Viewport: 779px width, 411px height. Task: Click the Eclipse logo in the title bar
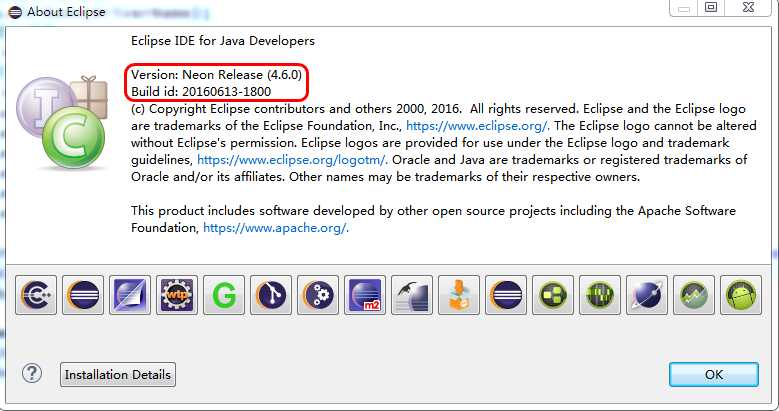click(15, 12)
